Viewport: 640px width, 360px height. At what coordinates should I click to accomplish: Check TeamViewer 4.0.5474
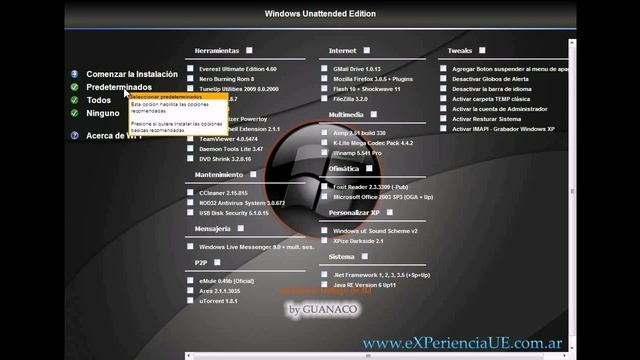click(190, 138)
